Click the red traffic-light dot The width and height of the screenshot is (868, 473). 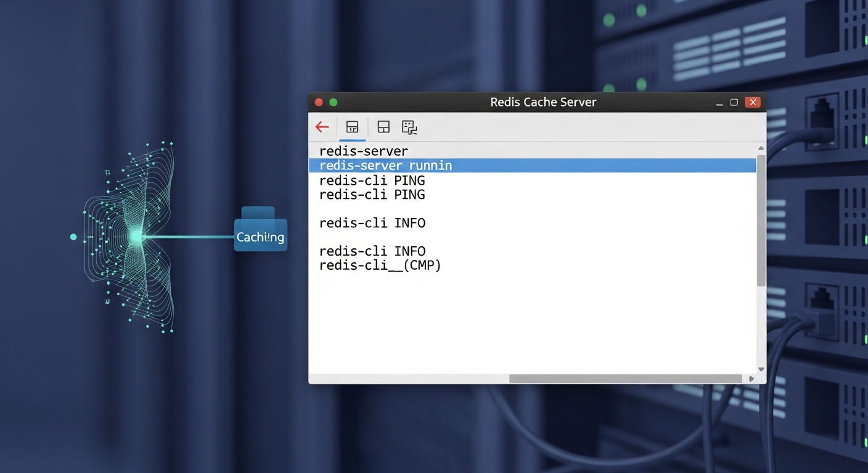[319, 102]
